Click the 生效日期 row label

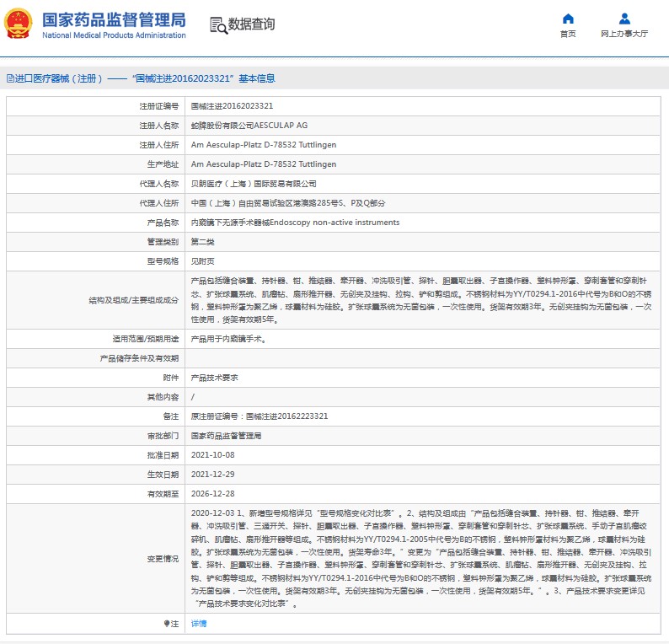(x=163, y=474)
